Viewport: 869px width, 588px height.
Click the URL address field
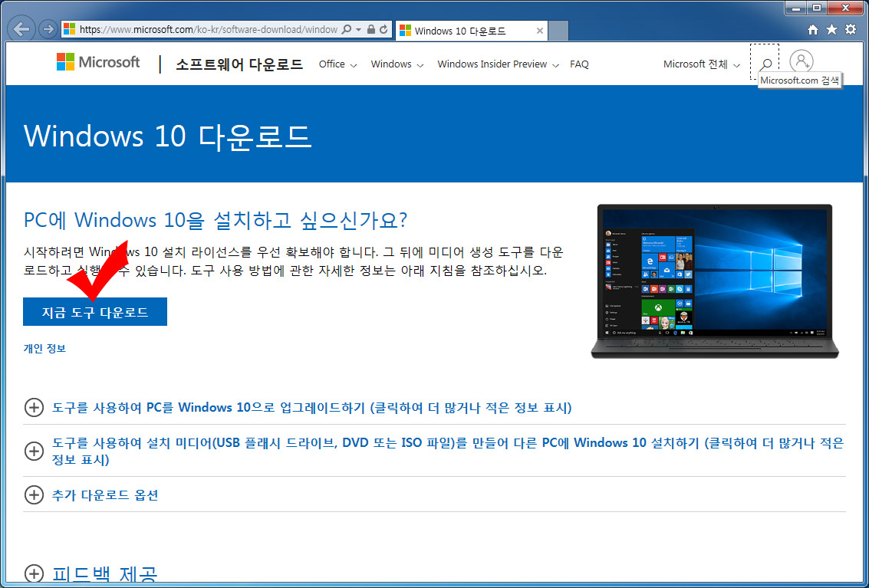click(209, 29)
